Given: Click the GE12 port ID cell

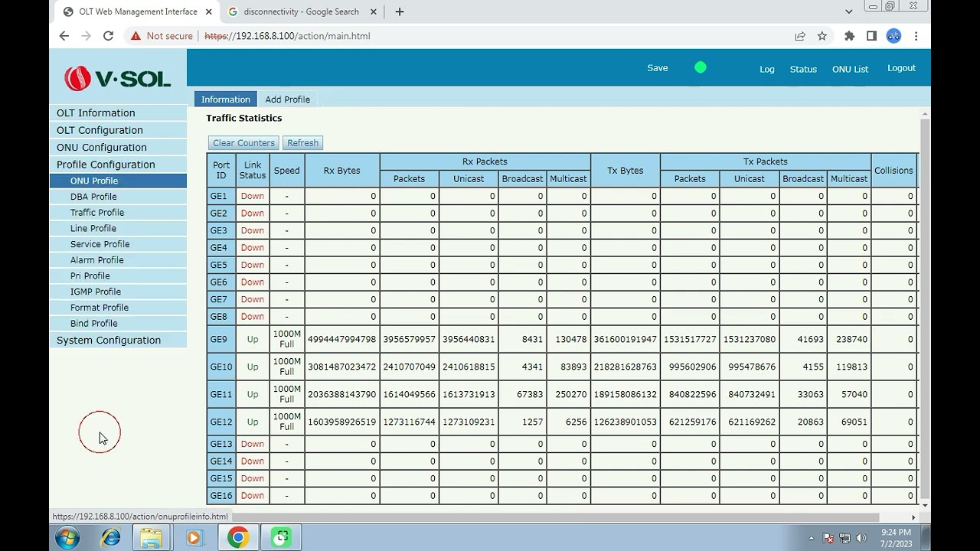Looking at the screenshot, I should pos(221,422).
